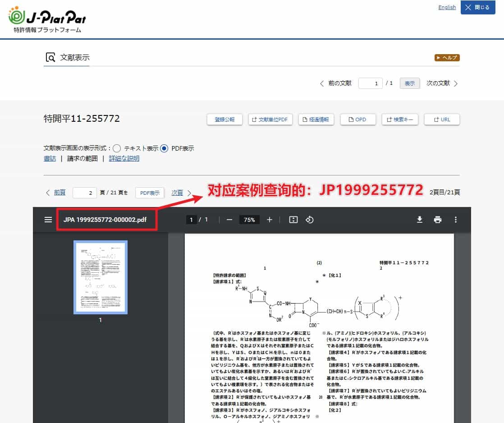
Task: Zoom in with the plus icon
Action: [270, 220]
